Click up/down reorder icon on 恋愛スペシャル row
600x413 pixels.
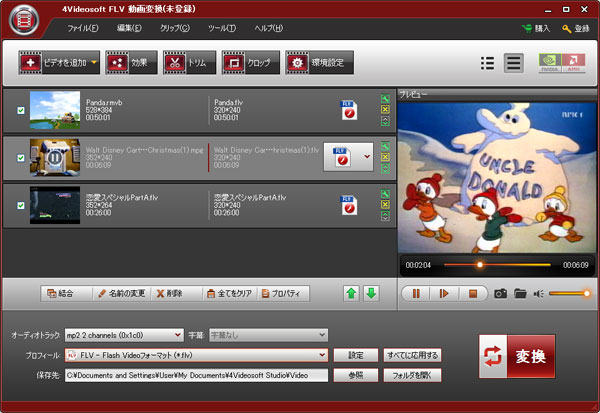coord(385,216)
